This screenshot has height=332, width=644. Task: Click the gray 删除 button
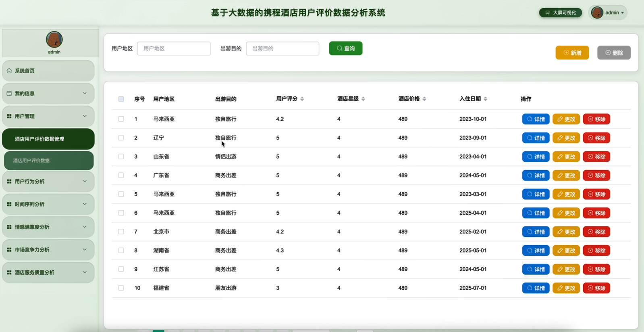pyautogui.click(x=614, y=53)
